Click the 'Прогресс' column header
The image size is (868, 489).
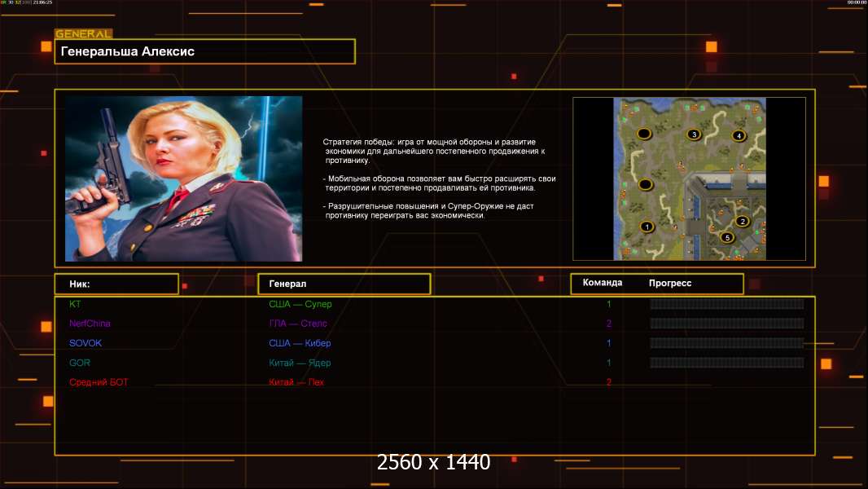click(670, 283)
